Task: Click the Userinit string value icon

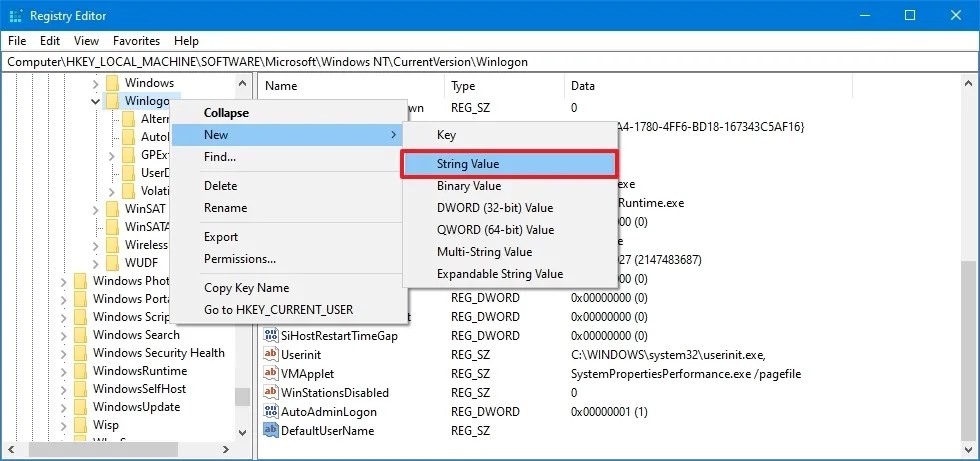Action: pos(271,355)
